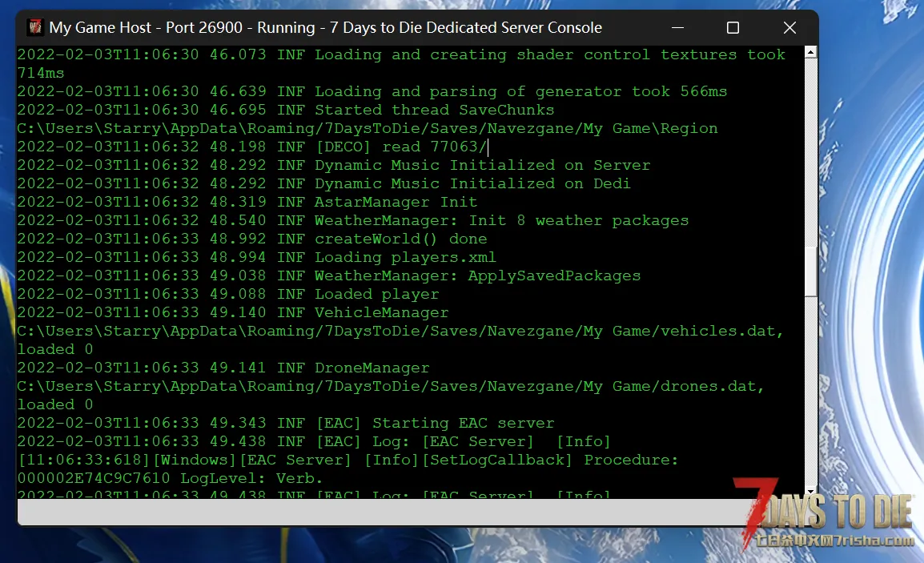Click the 'createWorld() done' log line
This screenshot has width=924, height=563.
click(x=252, y=239)
